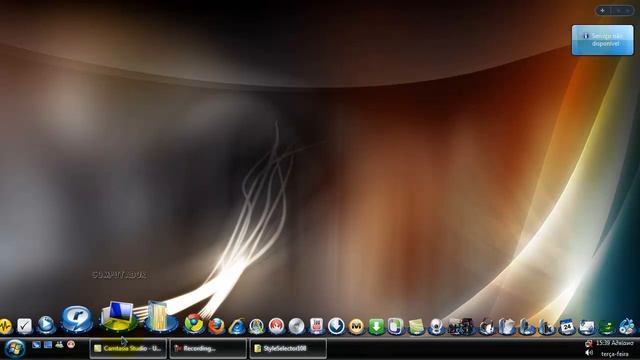Open the white checkmark icon in dock
Image resolution: width=640 pixels, height=360 pixels.
click(24, 326)
